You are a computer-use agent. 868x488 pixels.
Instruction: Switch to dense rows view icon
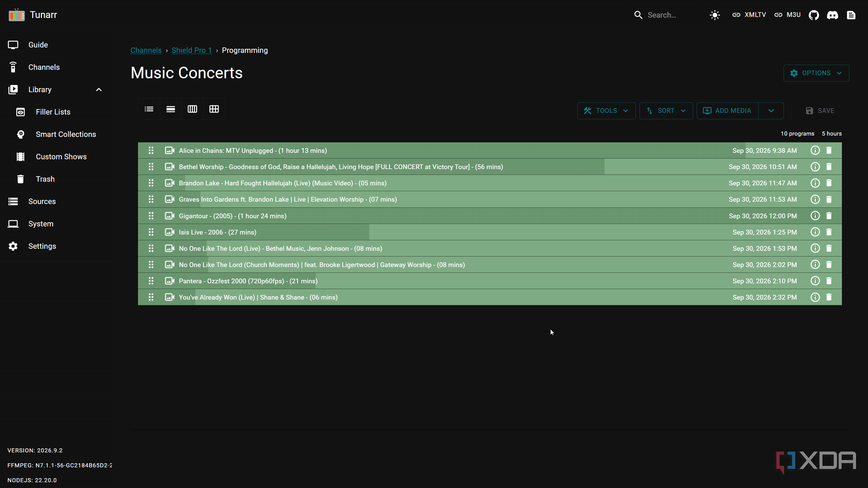tap(171, 109)
